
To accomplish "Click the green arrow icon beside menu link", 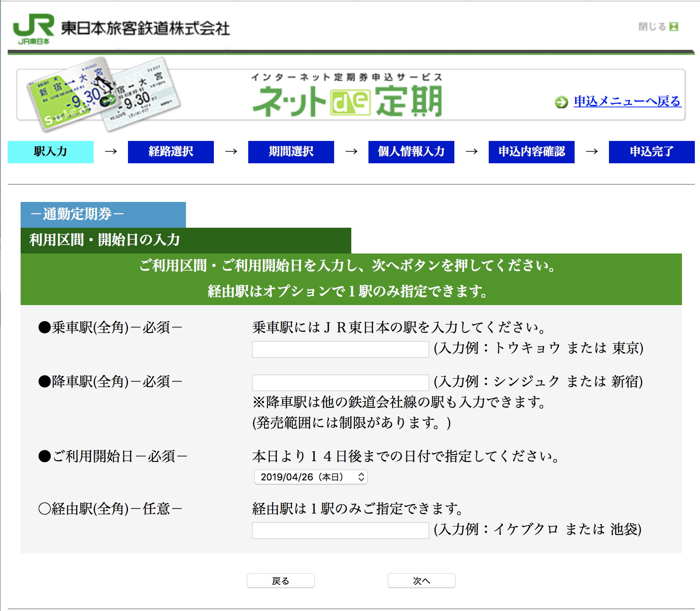I will 561,102.
